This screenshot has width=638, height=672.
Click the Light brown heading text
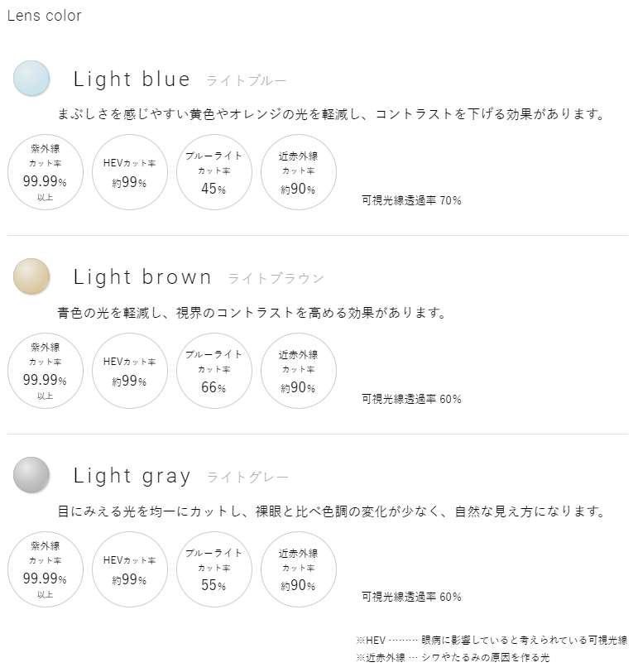[x=143, y=277]
